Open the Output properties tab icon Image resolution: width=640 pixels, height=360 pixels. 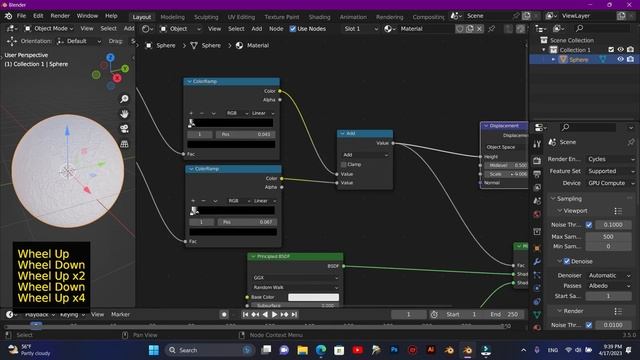[x=537, y=175]
